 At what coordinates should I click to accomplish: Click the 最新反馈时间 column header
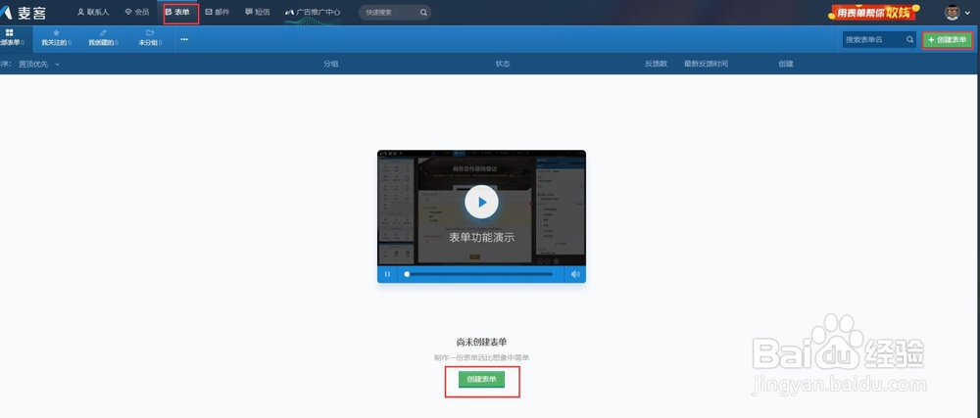coord(706,64)
